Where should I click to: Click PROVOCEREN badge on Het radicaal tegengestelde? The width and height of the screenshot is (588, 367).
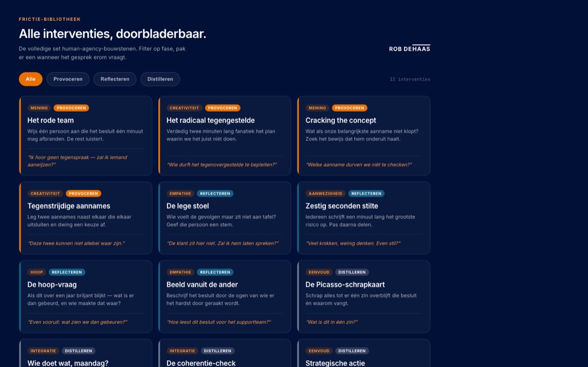(222, 108)
